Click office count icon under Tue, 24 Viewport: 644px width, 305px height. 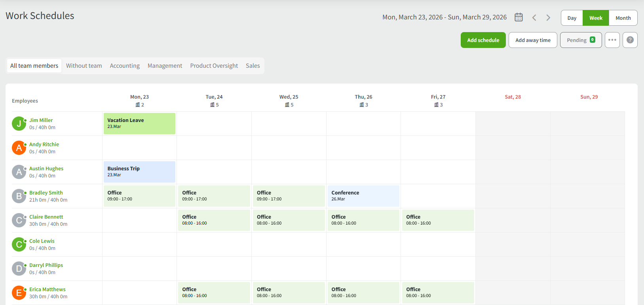coord(213,105)
